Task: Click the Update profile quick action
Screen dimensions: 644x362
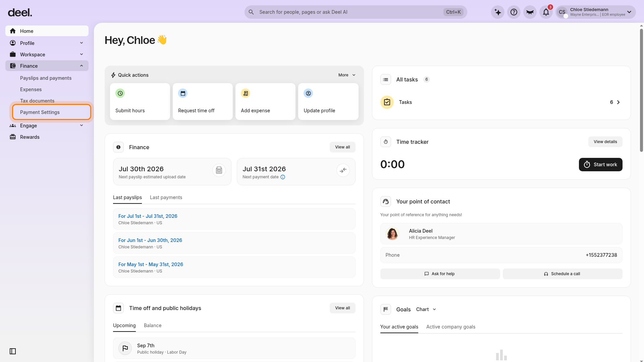Action: tap(328, 102)
